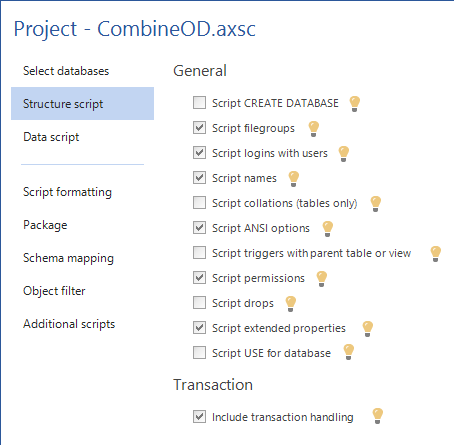Click the lightbulb next to Script ANSI options
Image resolution: width=454 pixels, height=445 pixels.
(x=328, y=229)
